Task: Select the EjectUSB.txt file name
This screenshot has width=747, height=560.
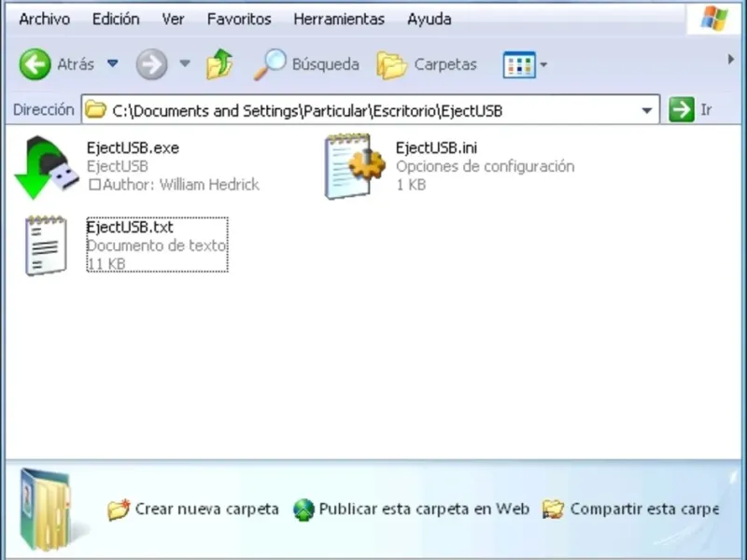Action: 130,227
